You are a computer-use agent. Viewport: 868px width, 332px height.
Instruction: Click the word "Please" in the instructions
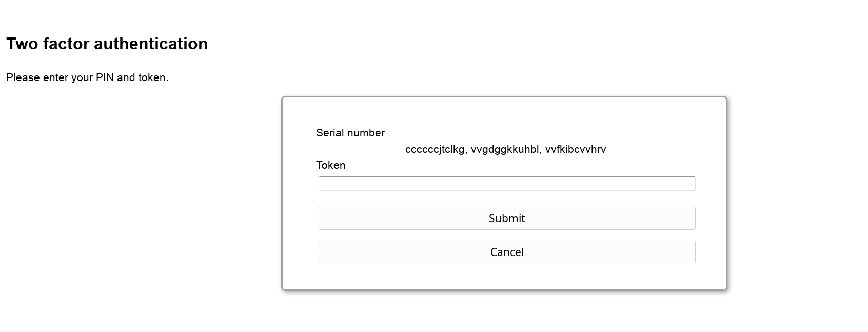(x=23, y=77)
